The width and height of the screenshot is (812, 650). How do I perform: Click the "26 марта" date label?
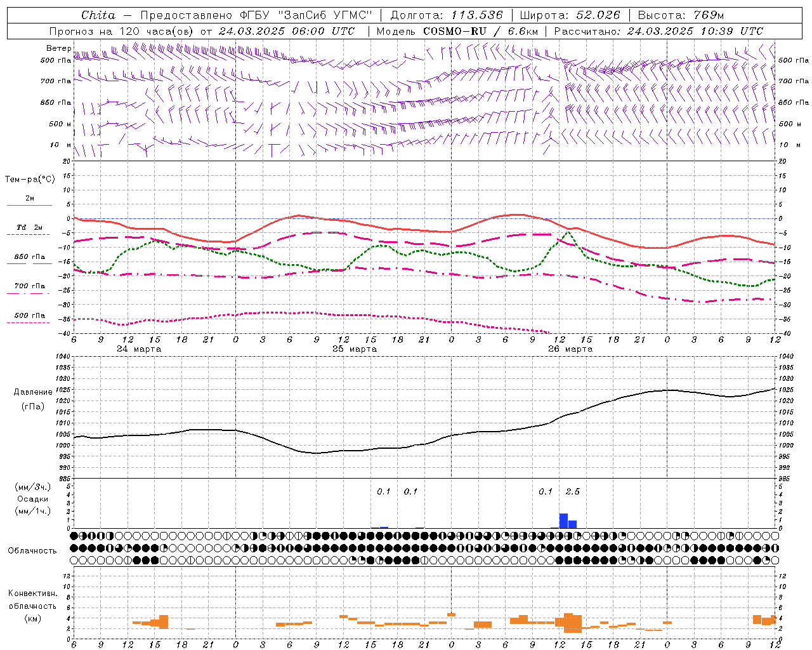(x=570, y=349)
